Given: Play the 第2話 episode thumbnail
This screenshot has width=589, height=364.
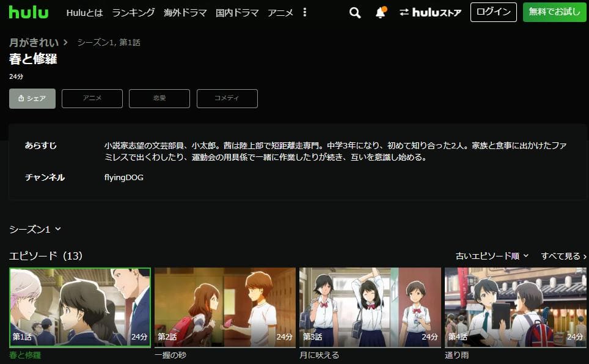Looking at the screenshot, I should click(x=225, y=307).
